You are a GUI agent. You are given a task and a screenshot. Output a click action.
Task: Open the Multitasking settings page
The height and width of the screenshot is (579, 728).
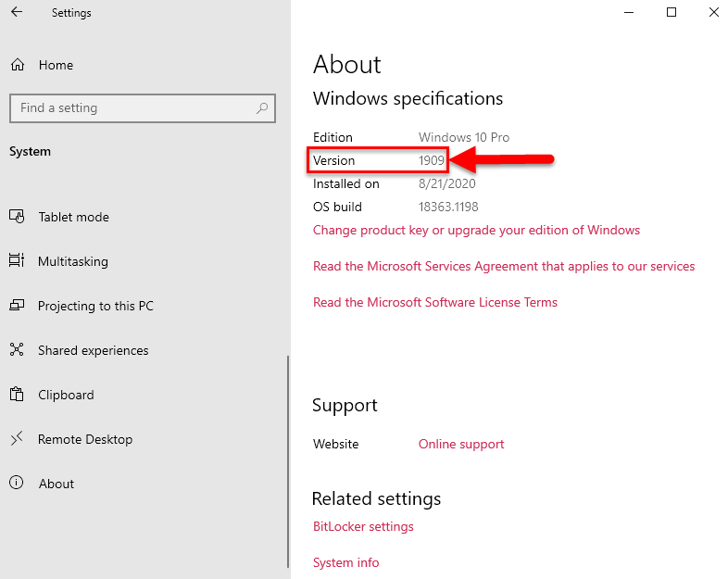(x=73, y=261)
